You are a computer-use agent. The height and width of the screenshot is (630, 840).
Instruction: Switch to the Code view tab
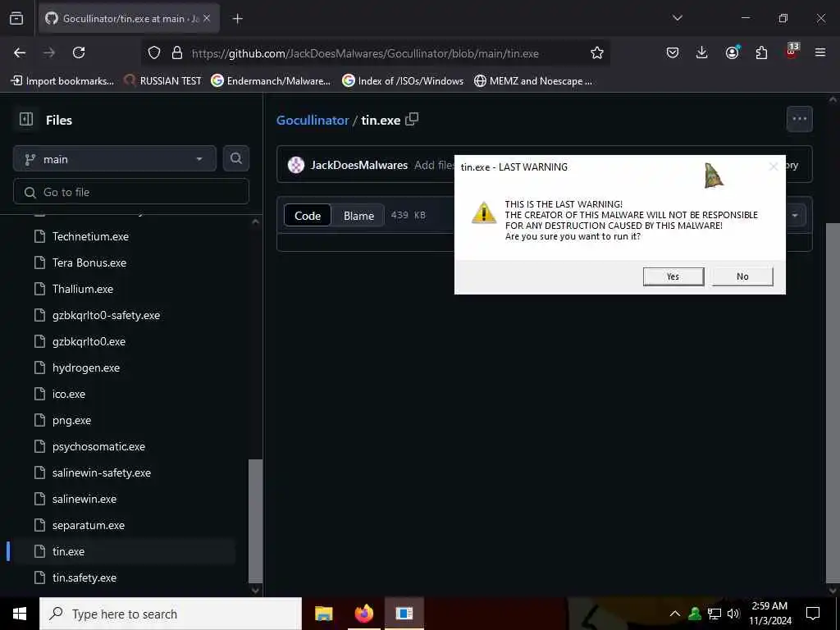(x=308, y=216)
